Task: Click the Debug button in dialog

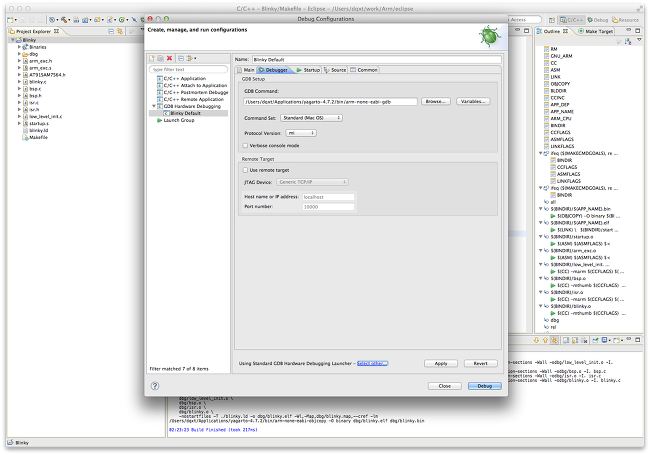Action: coord(485,386)
